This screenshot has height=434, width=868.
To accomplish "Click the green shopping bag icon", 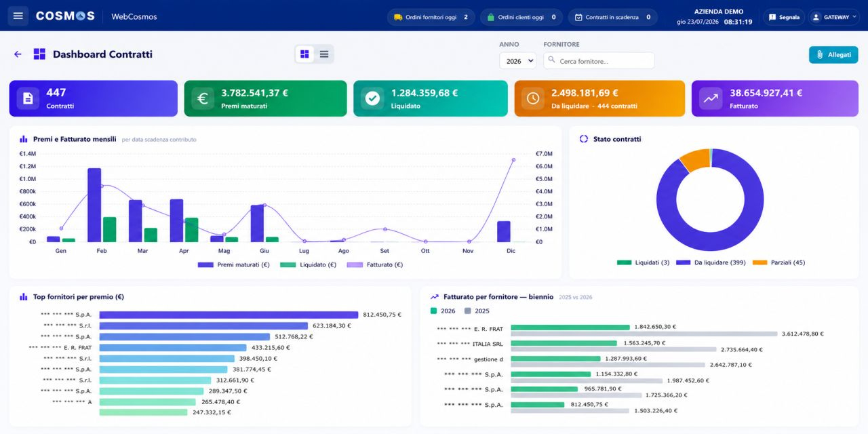I will pos(491,17).
